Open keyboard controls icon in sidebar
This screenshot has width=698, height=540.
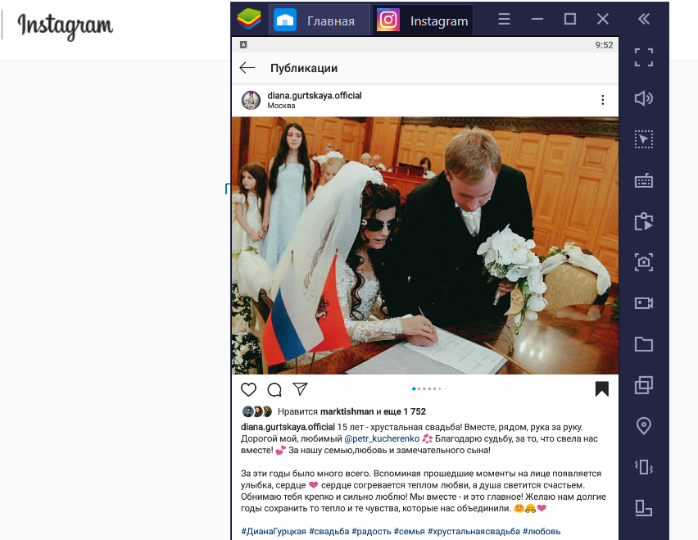pyautogui.click(x=644, y=180)
